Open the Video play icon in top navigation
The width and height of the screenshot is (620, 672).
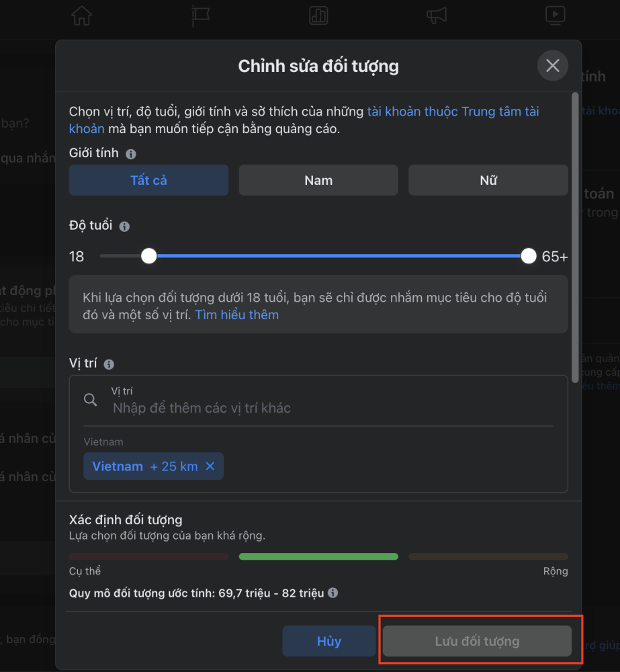(x=555, y=15)
